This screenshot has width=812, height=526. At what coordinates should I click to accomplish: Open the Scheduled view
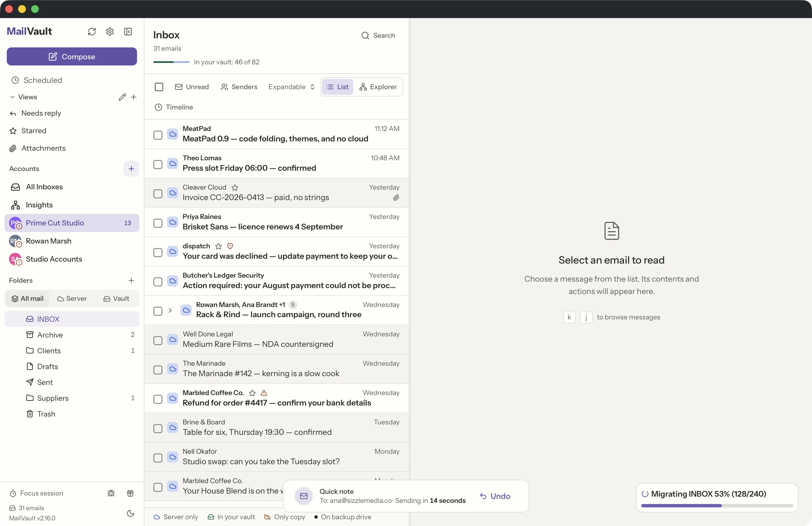[72, 80]
